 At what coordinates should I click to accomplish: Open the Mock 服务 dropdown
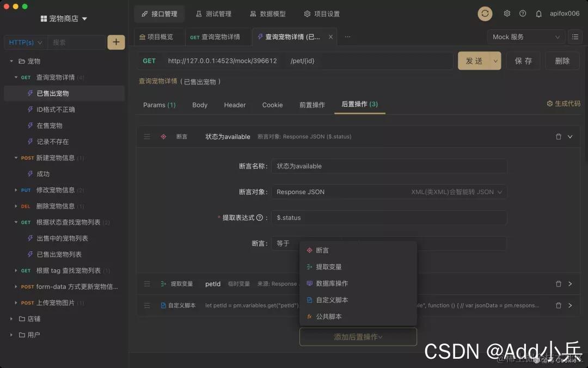coord(524,37)
